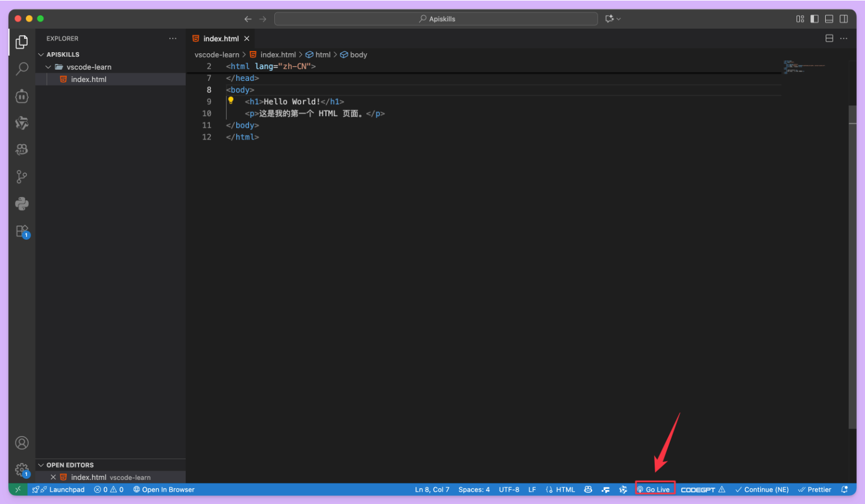Viewport: 865px width, 504px height.
Task: Click the Apiskills search box at the top
Action: [x=437, y=18]
